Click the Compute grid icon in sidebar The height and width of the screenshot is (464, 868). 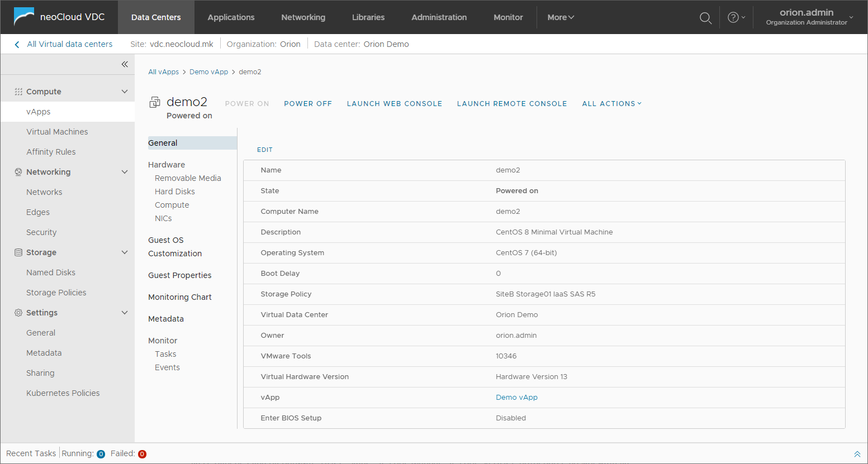tap(18, 92)
